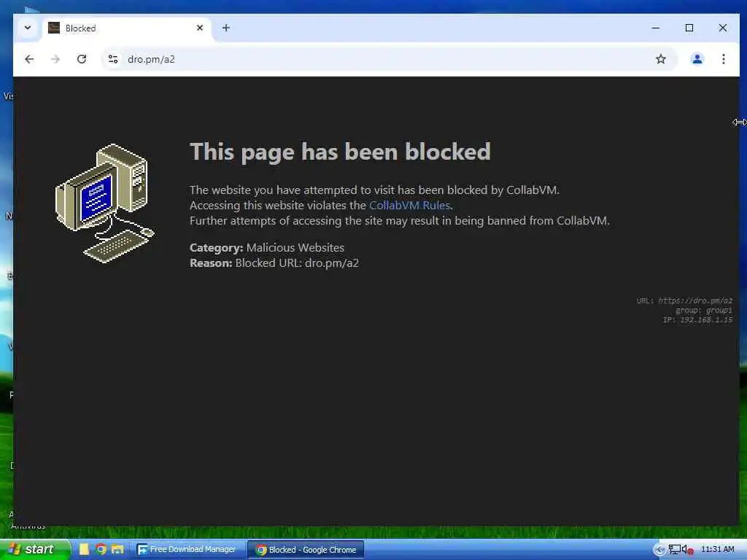Click the third quick launch icon
Viewport: 747px width, 560px height.
coord(117,550)
